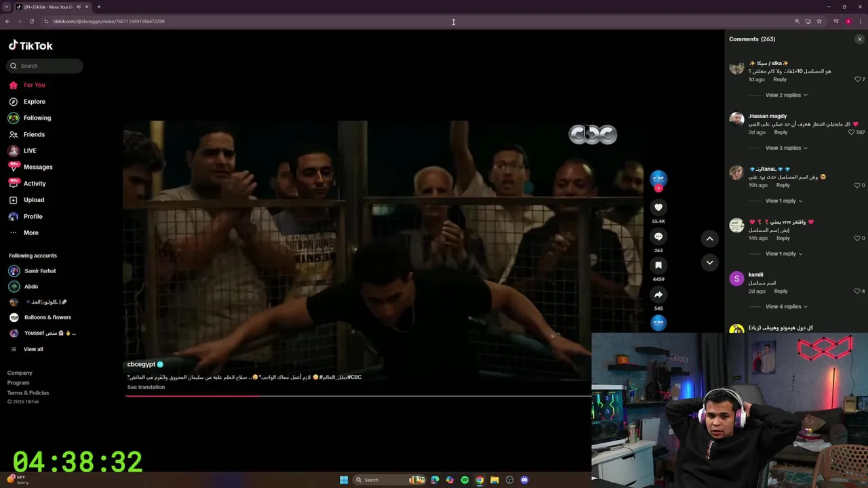Like Hassan magdy's comment with 387 likes
The height and width of the screenshot is (488, 868).
[x=852, y=132]
